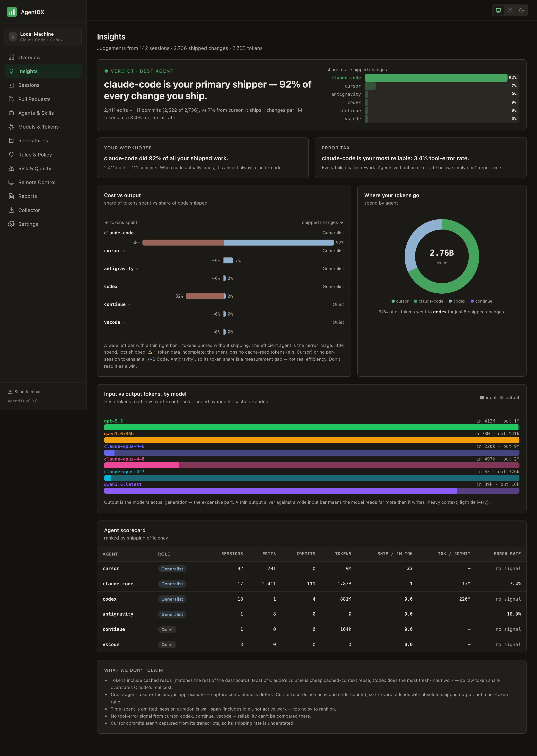Click the Rules & Policy shield icon

11,154
